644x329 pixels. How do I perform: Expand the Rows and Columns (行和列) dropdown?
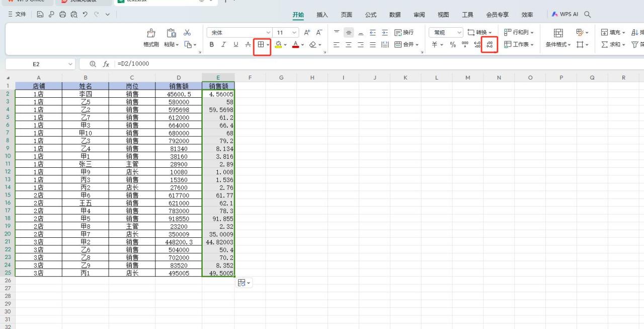[x=532, y=32]
